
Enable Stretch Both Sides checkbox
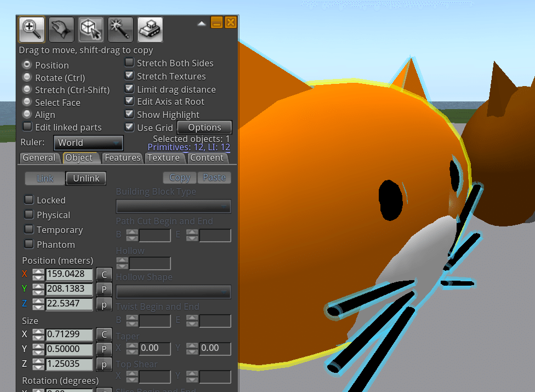tap(129, 63)
